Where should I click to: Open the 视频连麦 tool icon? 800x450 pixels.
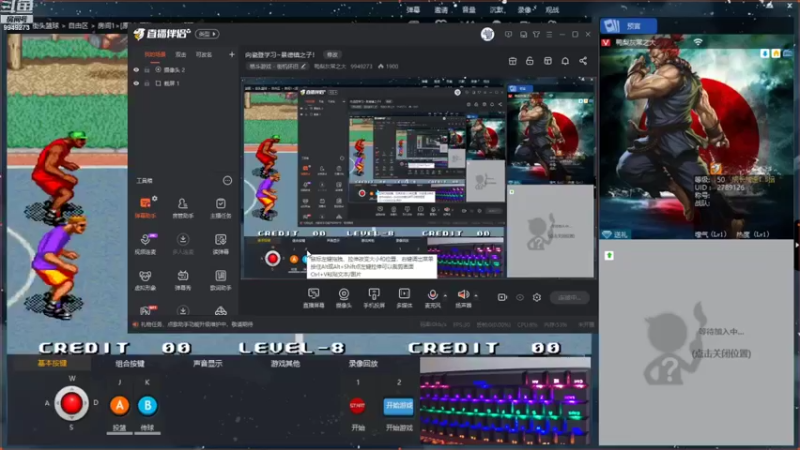(145, 243)
